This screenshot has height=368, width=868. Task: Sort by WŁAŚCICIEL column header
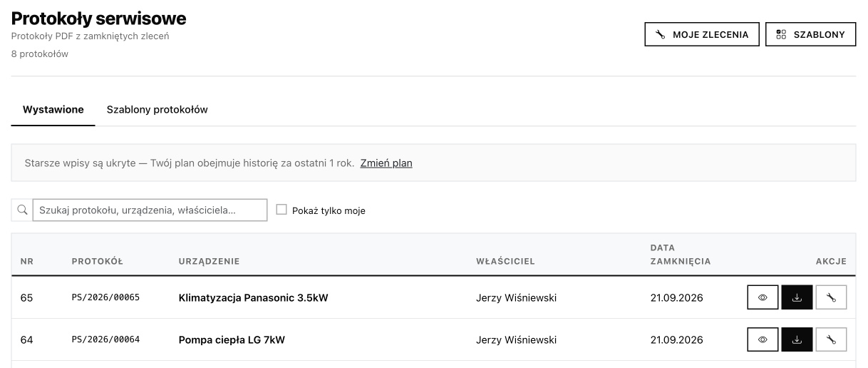pyautogui.click(x=505, y=262)
